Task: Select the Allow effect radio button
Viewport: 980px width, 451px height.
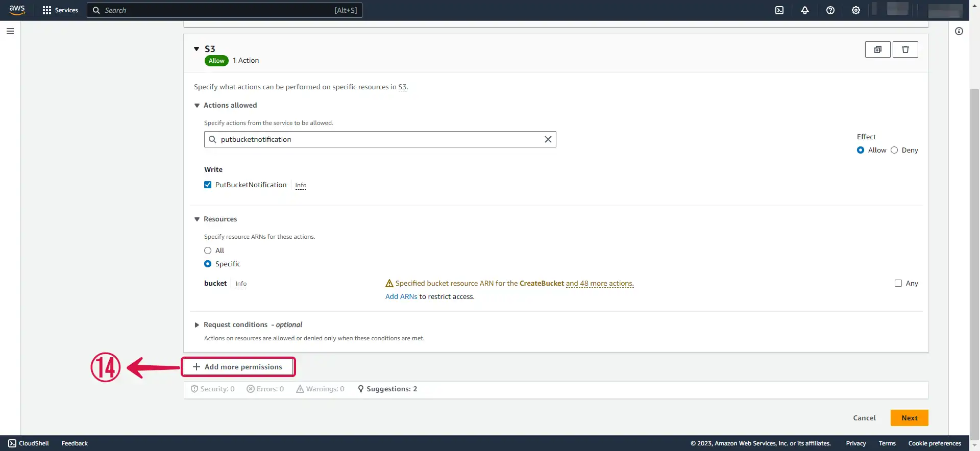Action: (861, 150)
